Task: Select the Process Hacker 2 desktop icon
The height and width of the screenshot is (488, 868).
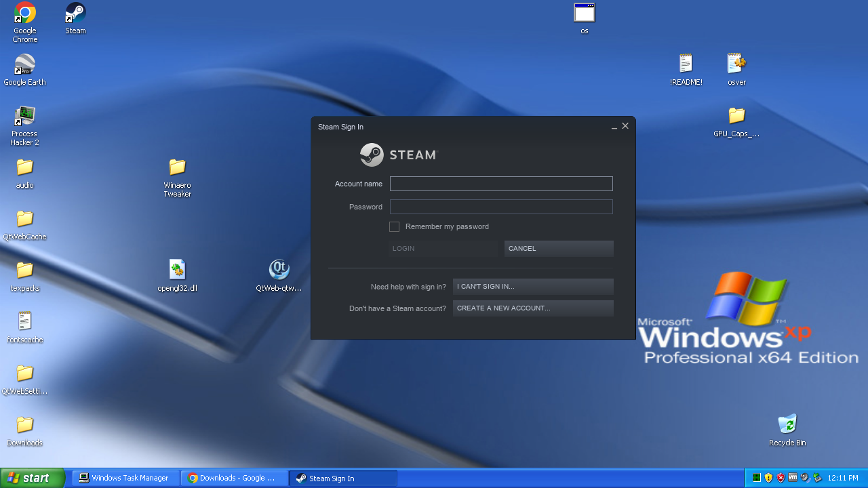Action: pyautogui.click(x=25, y=116)
